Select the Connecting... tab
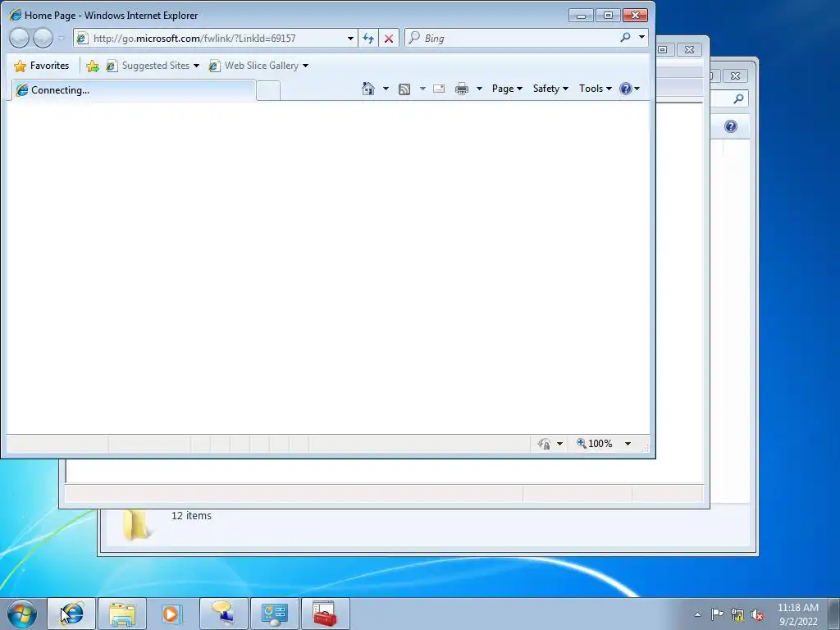This screenshot has height=630, width=840. coord(134,90)
